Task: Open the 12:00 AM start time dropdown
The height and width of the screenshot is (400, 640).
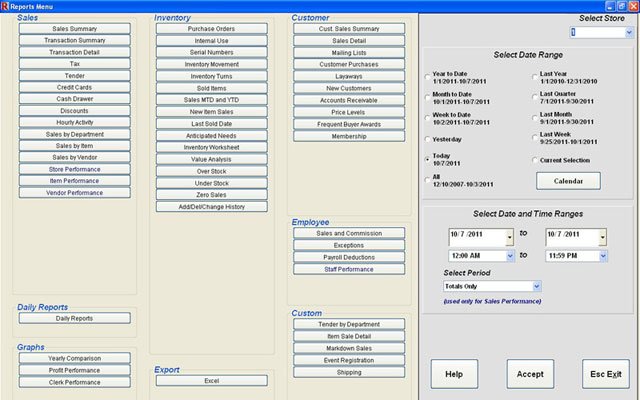Action: click(510, 256)
